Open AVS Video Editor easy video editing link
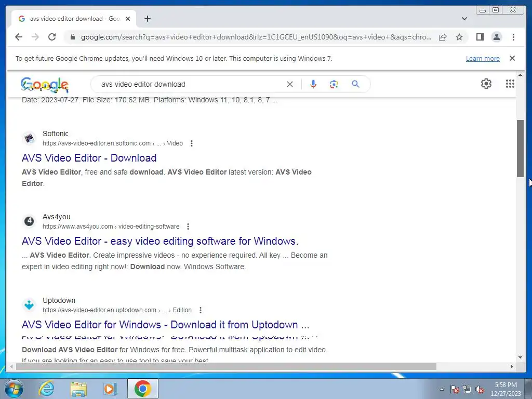The image size is (532, 399). click(x=160, y=241)
